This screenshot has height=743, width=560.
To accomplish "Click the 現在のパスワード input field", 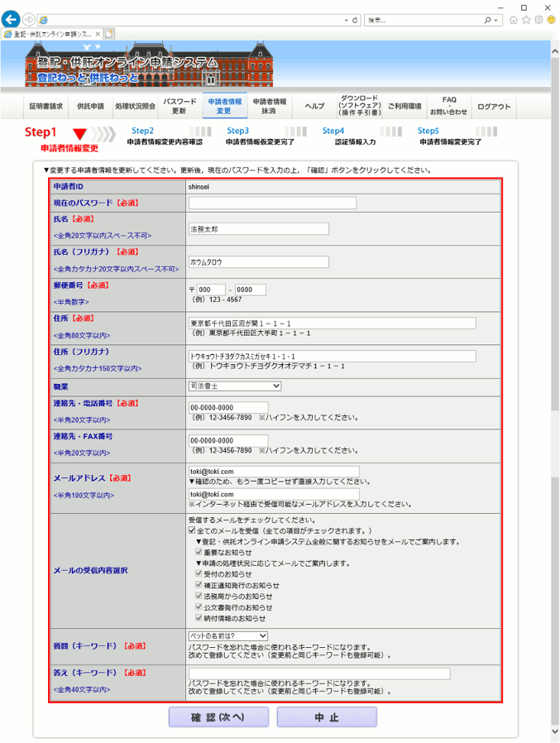I will coord(272,204).
